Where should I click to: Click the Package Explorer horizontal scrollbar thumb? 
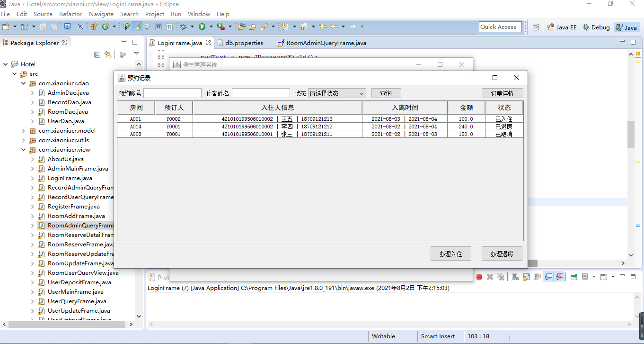(x=67, y=325)
